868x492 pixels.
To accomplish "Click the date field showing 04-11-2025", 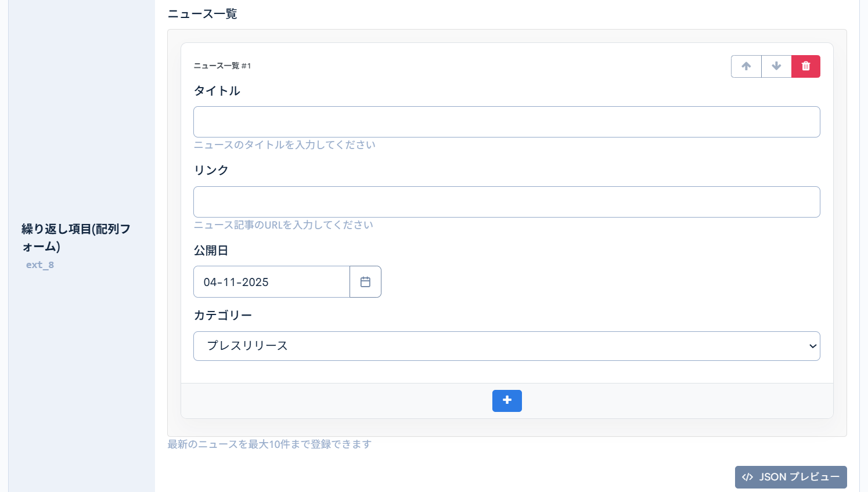I will tap(271, 281).
